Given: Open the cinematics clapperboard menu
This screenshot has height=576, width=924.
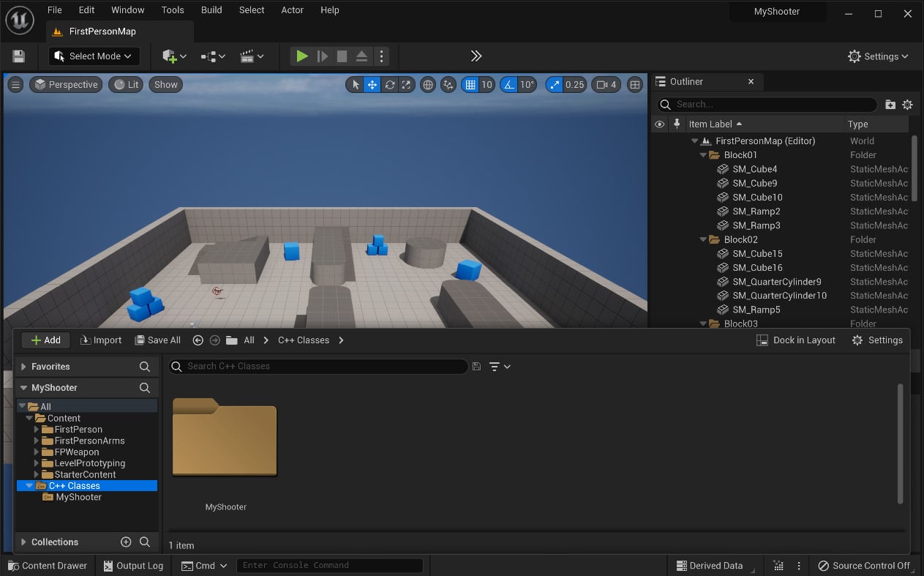Looking at the screenshot, I should [x=252, y=56].
